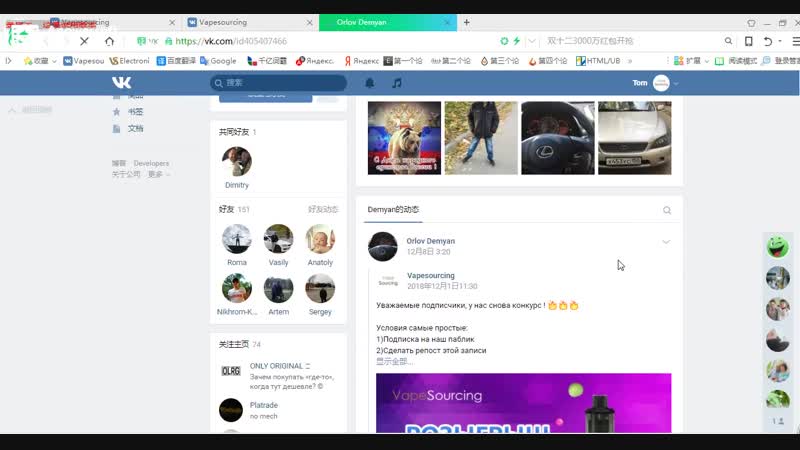
Task: Open the documents sidebar item
Action: (x=130, y=129)
